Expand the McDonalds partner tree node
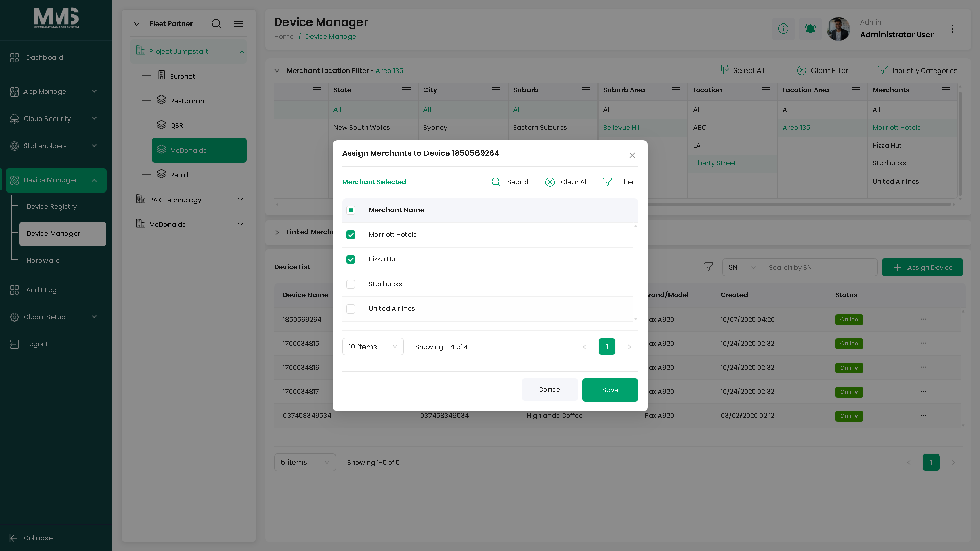This screenshot has width=980, height=551. 241,224
